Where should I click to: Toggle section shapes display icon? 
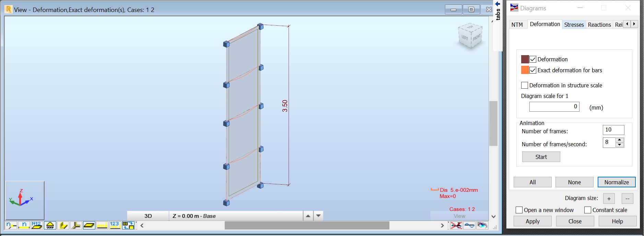[x=63, y=225]
